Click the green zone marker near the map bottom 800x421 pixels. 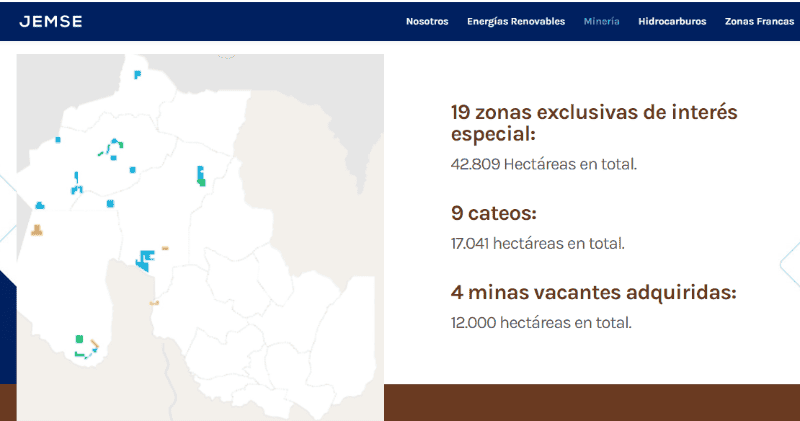click(x=78, y=339)
